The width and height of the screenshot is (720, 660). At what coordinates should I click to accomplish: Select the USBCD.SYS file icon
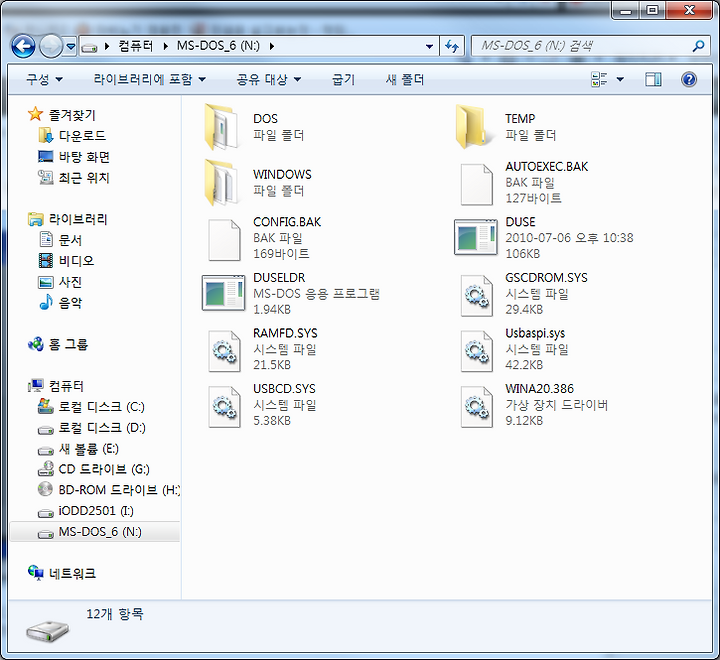tap(224, 406)
